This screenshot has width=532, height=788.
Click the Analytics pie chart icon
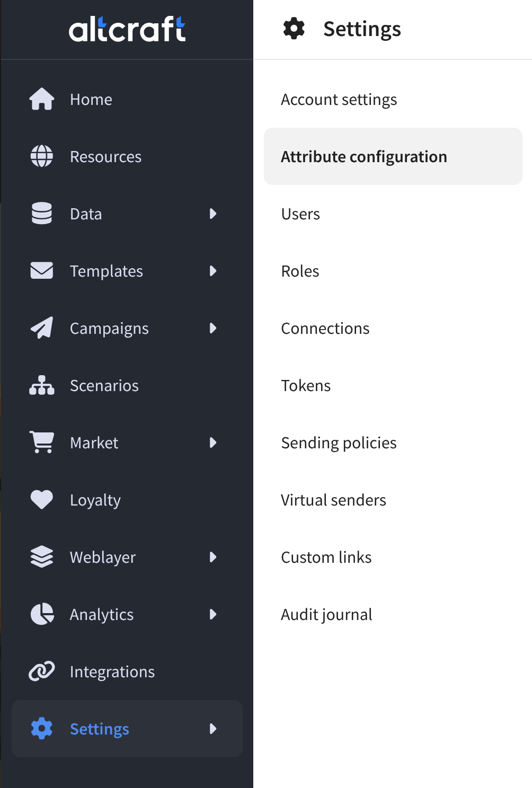[x=41, y=614]
